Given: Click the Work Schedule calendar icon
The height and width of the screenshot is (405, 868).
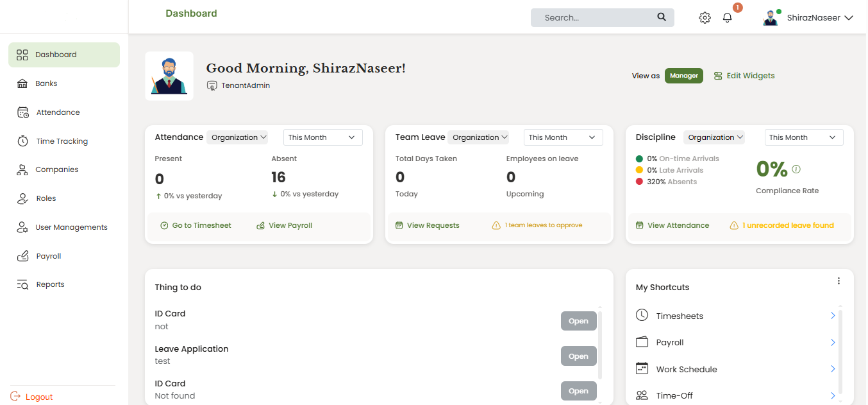Looking at the screenshot, I should [x=642, y=368].
